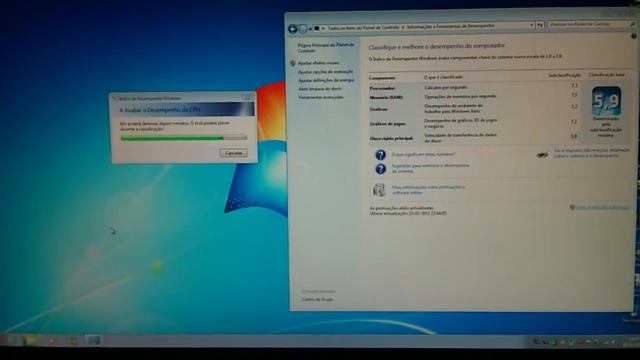Click the 5,9 subscore of 'Disco rígido principal'
The width and height of the screenshot is (640, 360).
(x=574, y=136)
